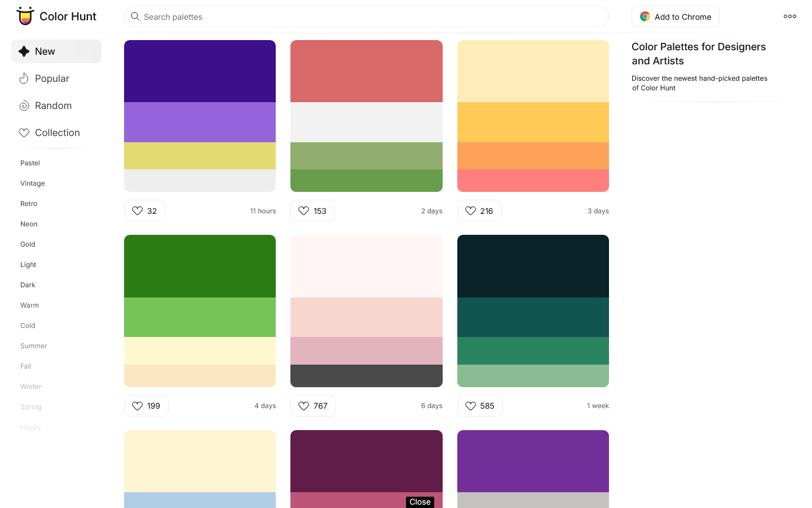
Task: Pick the dark indigo swatch in 32-likes palette
Action: click(x=200, y=71)
